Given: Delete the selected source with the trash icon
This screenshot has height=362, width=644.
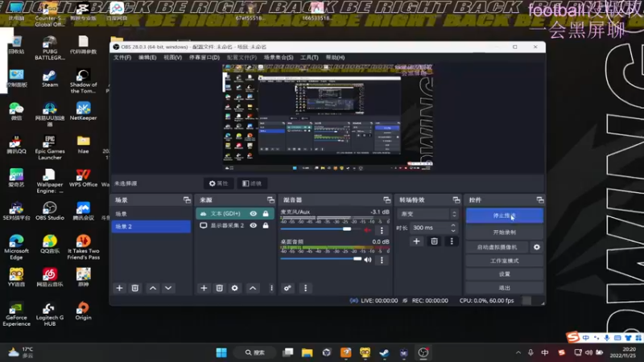Looking at the screenshot, I should pyautogui.click(x=219, y=288).
